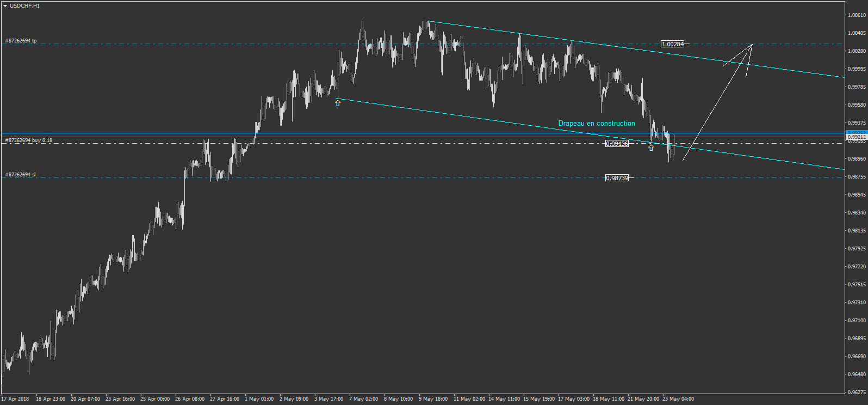Click the up arrow marker near 3 May

(x=338, y=103)
